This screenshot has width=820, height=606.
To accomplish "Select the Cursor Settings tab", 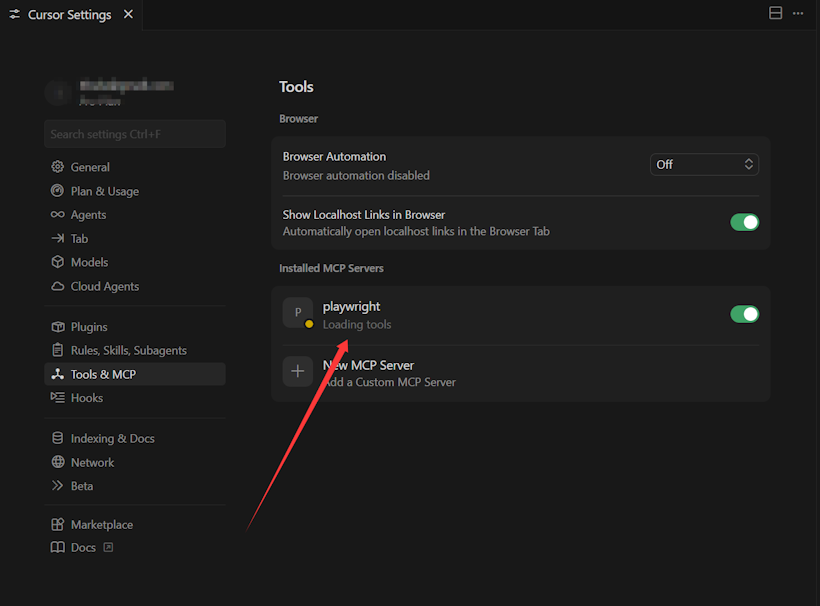I will (69, 15).
